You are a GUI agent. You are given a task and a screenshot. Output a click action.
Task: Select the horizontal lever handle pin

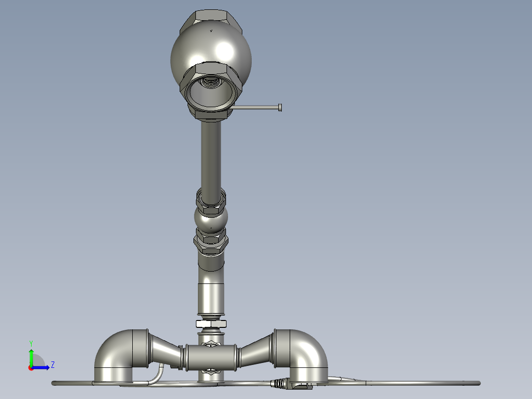tap(257, 107)
